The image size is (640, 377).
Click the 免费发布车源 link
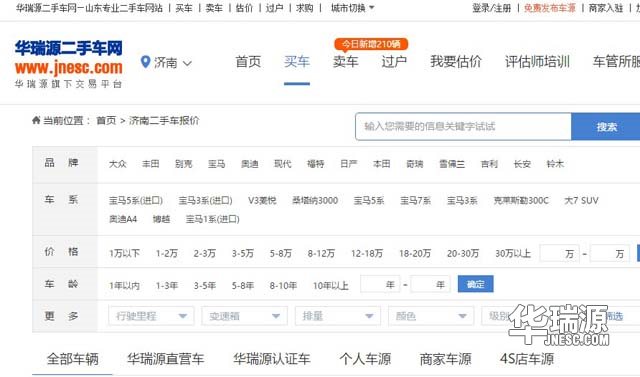pyautogui.click(x=550, y=8)
